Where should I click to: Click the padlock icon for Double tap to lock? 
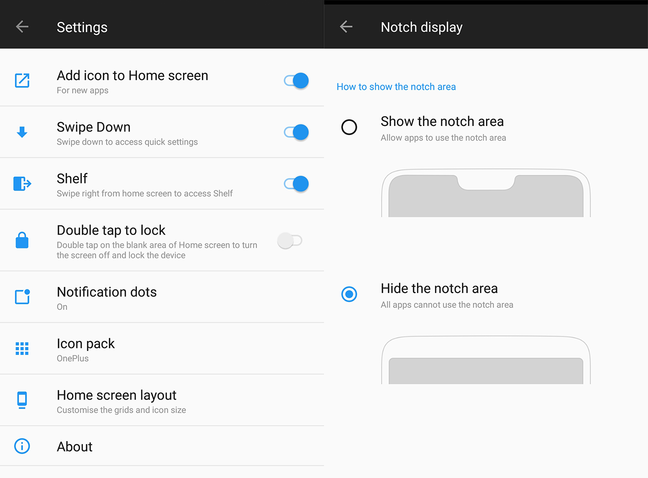pyautogui.click(x=22, y=240)
